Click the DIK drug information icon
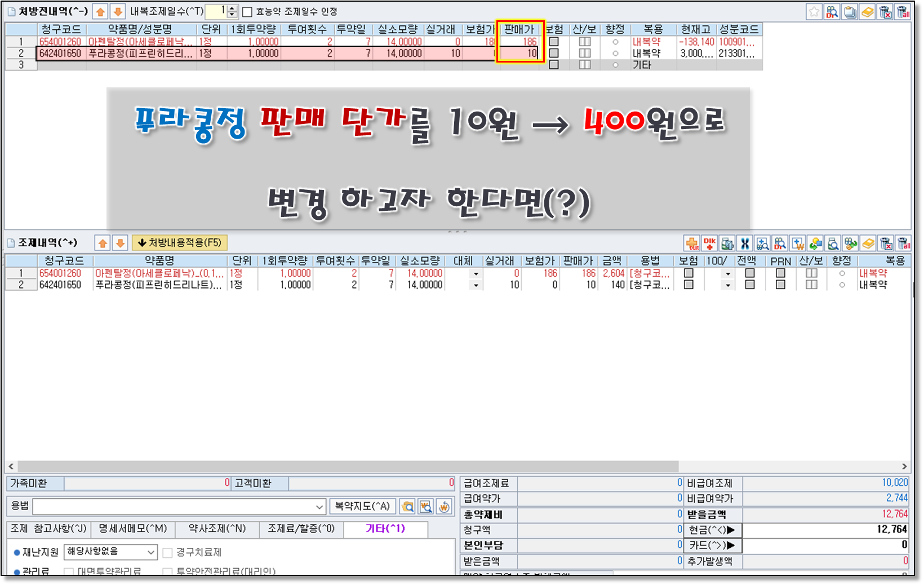The height and width of the screenshot is (585, 924). coord(709,243)
